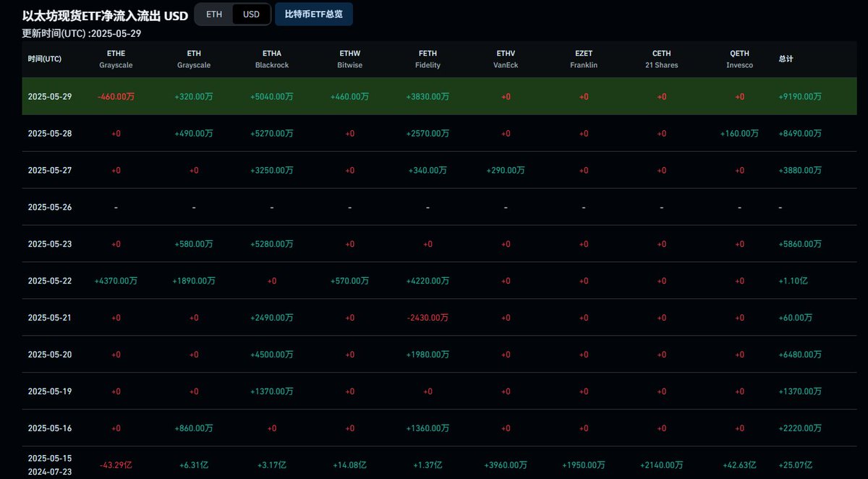This screenshot has width=868, height=479.
Task: Select the 2025-05-16 date row
Action: [x=439, y=428]
